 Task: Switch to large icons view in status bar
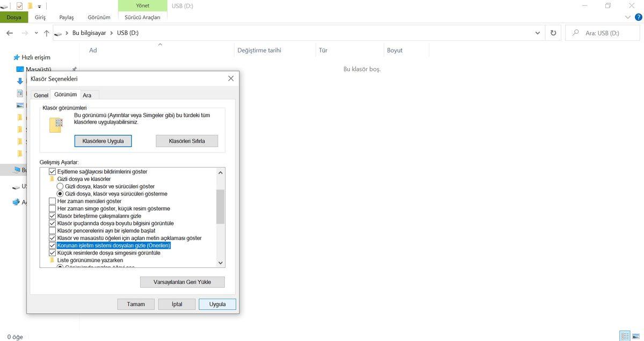pyautogui.click(x=636, y=336)
